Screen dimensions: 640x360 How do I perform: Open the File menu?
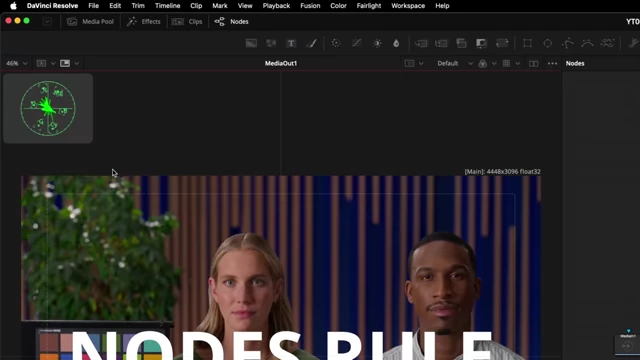tap(93, 6)
